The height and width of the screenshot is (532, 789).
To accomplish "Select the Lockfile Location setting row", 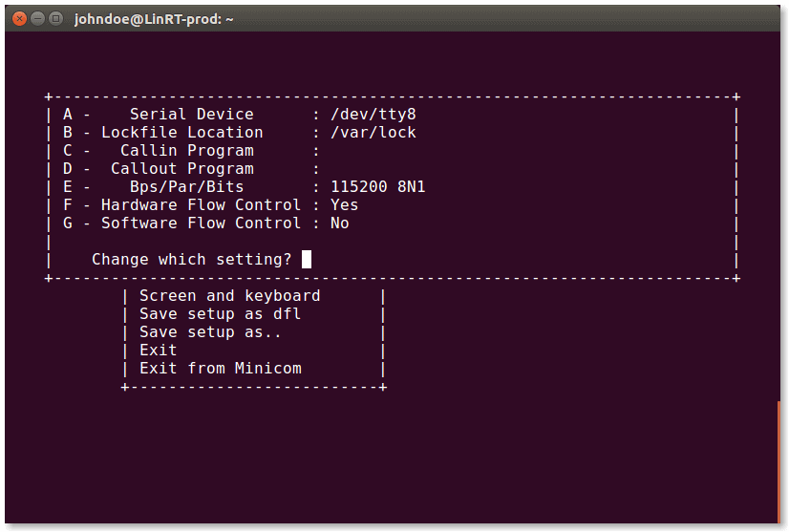I will click(181, 133).
